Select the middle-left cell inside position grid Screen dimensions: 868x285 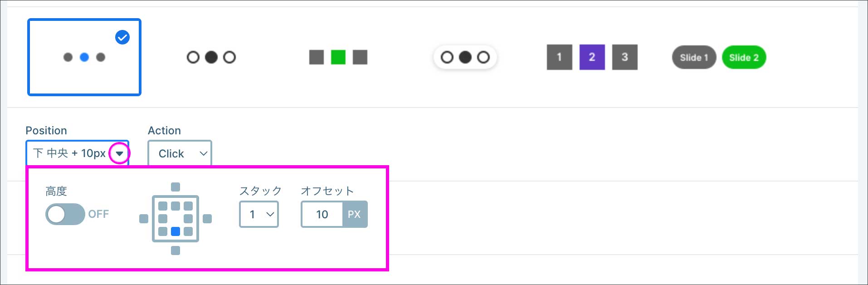pos(163,219)
